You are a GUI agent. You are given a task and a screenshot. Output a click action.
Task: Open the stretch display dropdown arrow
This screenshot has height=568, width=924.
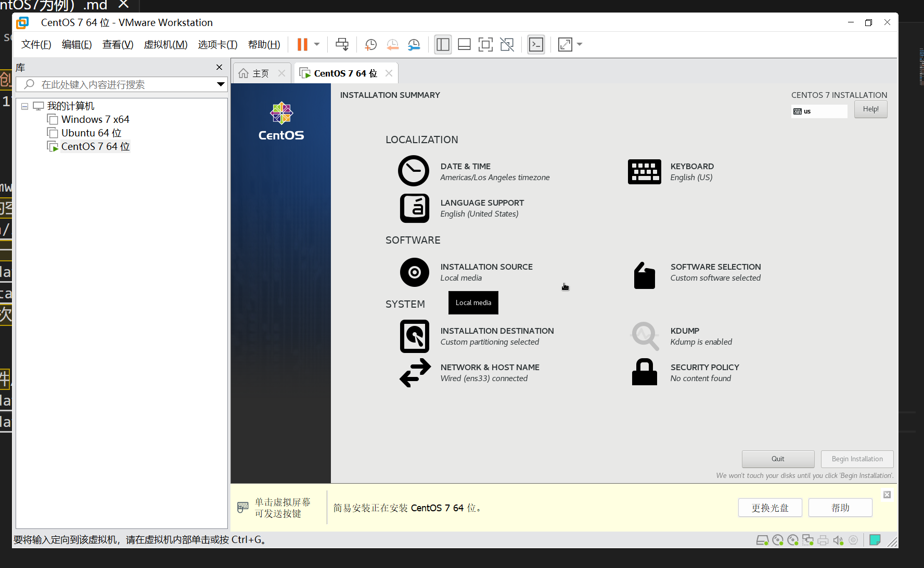(x=580, y=45)
